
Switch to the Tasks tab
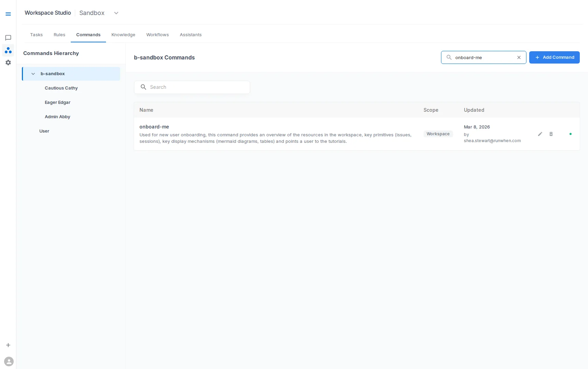(36, 35)
